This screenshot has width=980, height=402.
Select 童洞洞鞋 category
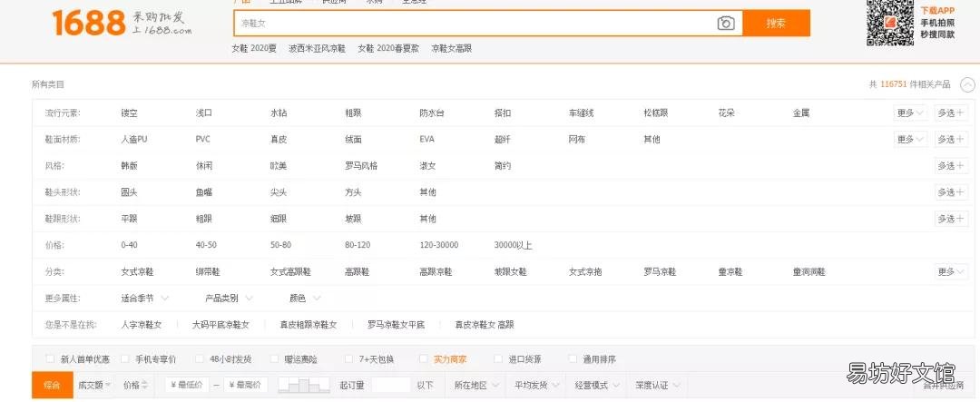(x=809, y=272)
